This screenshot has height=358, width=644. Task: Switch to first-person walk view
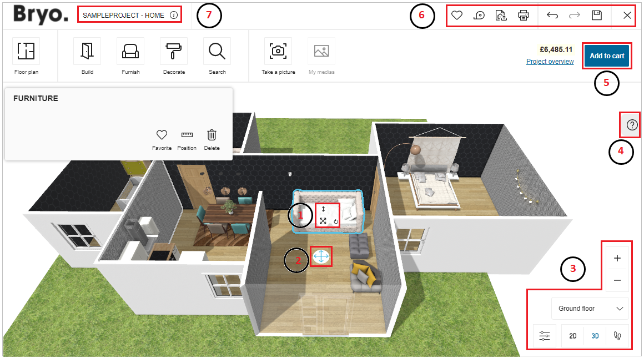(617, 336)
